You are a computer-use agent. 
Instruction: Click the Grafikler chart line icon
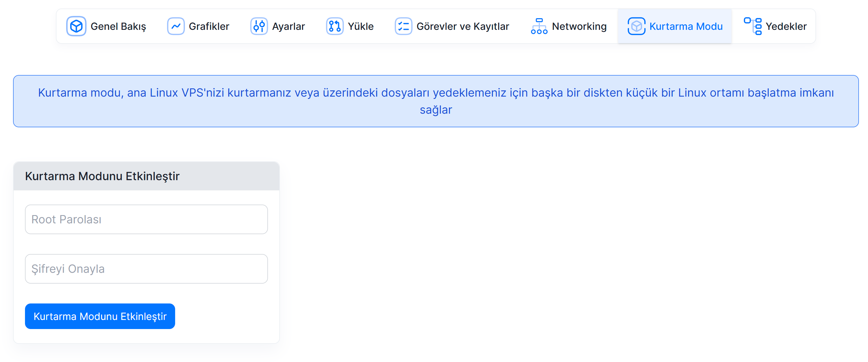[x=175, y=26]
